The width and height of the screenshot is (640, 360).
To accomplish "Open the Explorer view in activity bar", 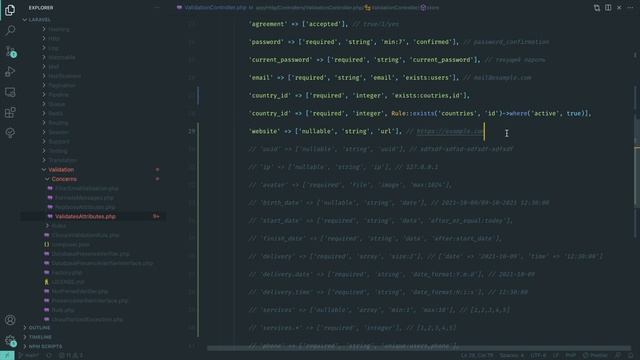I will 10,10.
